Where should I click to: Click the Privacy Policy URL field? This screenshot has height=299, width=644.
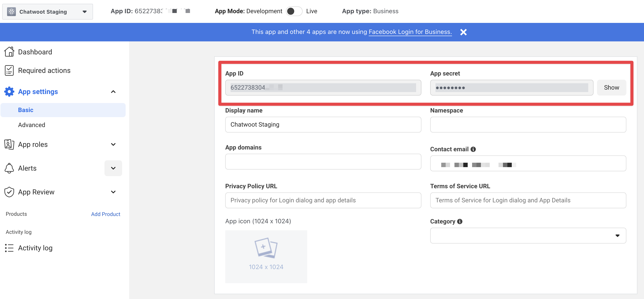tap(323, 200)
